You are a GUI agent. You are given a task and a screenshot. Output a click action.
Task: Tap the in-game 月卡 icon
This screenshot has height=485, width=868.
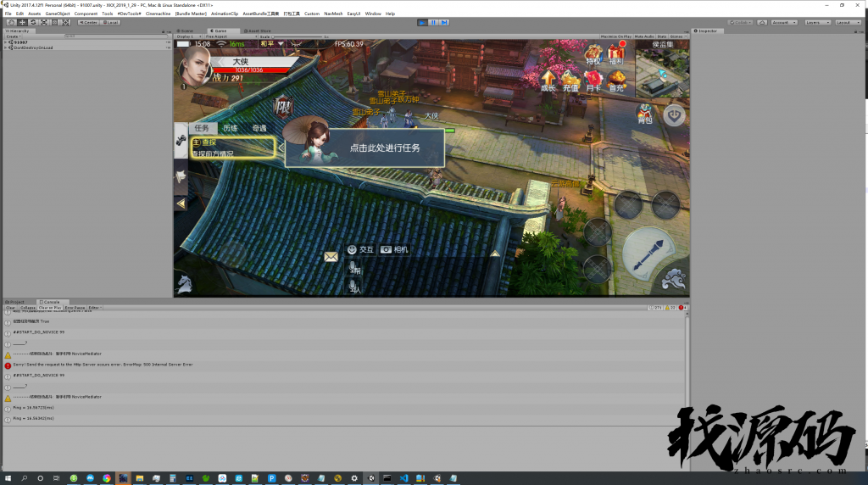(593, 81)
